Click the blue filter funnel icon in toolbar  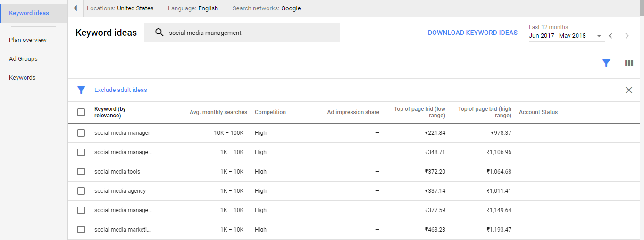(x=606, y=63)
